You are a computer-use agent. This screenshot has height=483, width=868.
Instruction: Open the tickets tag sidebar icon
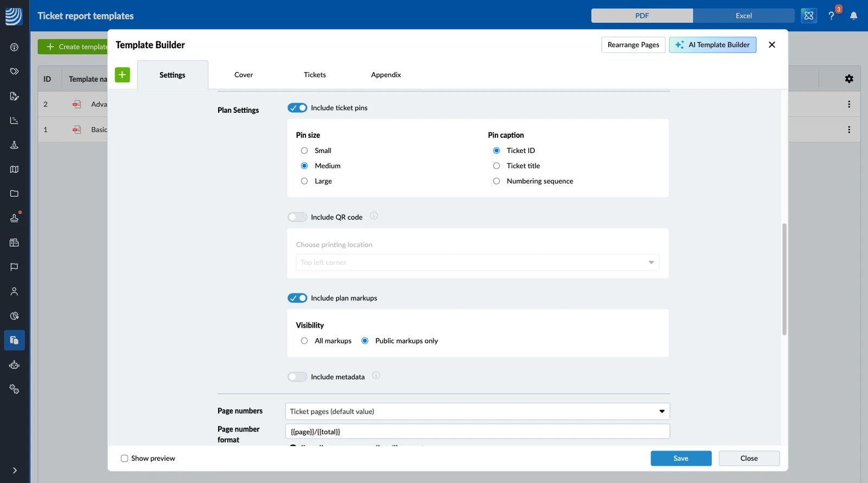pyautogui.click(x=14, y=72)
